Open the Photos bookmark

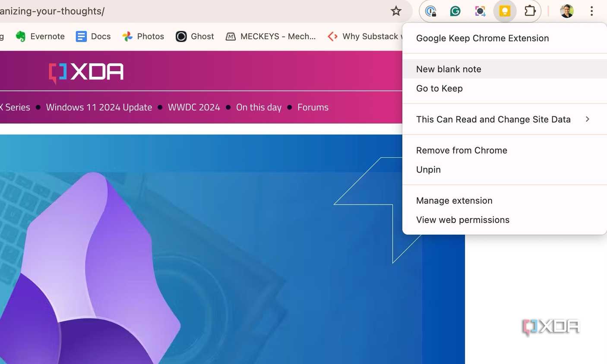[x=143, y=37]
